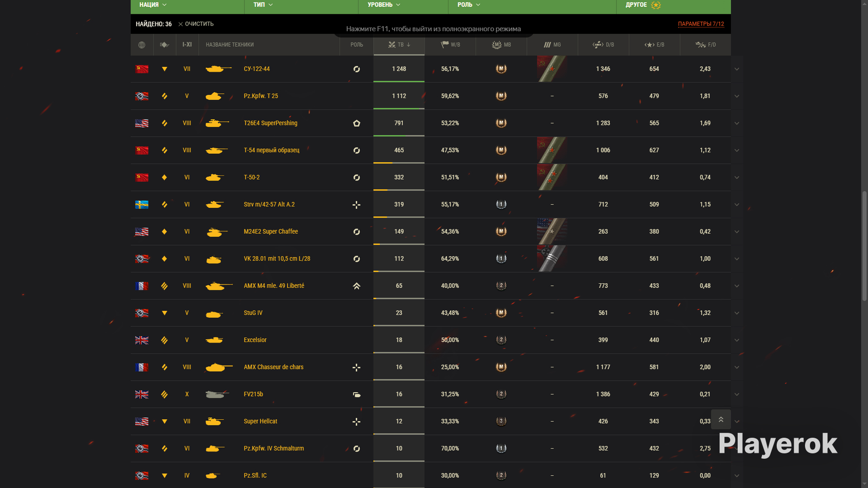This screenshot has height=488, width=868.
Task: Click the marks of excellence on СУ-122-44 row
Action: [552, 69]
